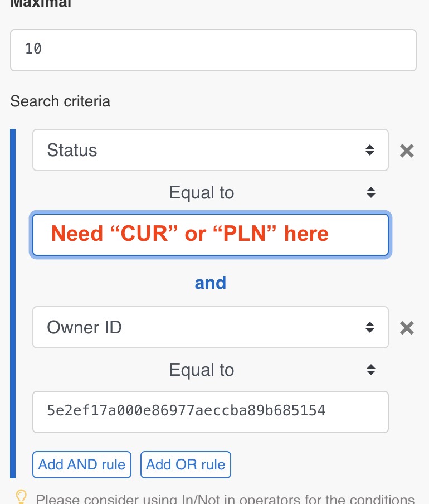Click the Owner ID value field with hash
Image resolution: width=429 pixels, height=504 pixels.
210,412
